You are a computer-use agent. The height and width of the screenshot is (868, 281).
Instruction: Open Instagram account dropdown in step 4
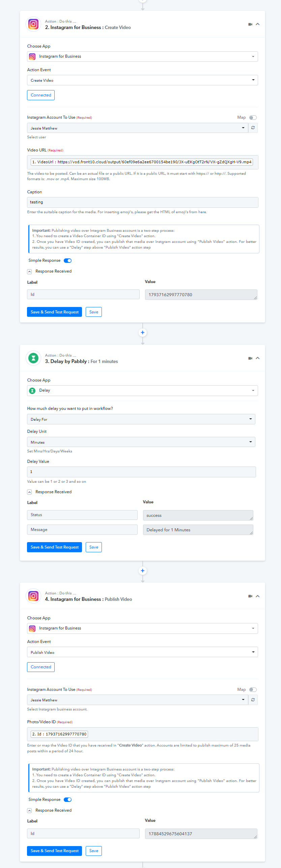click(x=138, y=700)
